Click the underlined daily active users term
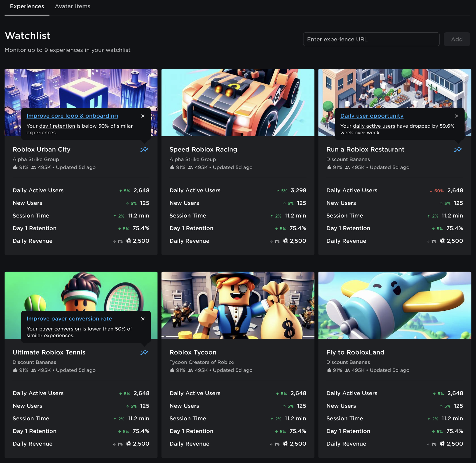 (x=374, y=126)
